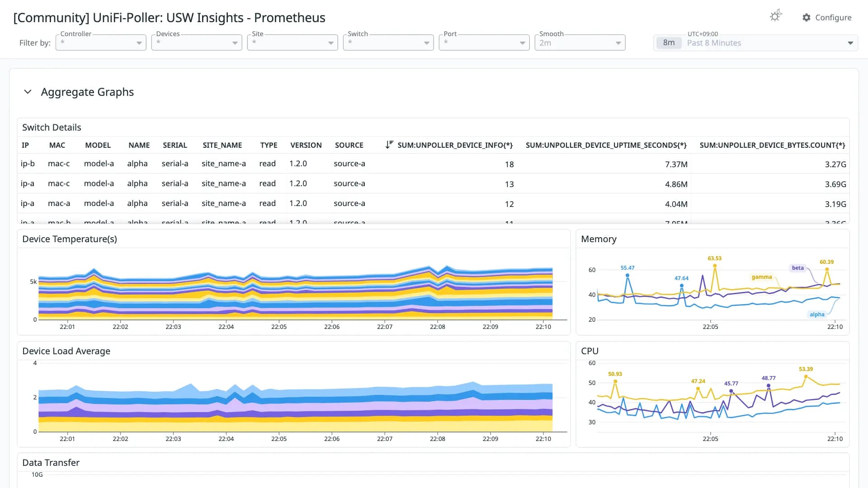Click the Device Load Average widget title
Viewport: 868px width, 488px height.
click(x=66, y=351)
